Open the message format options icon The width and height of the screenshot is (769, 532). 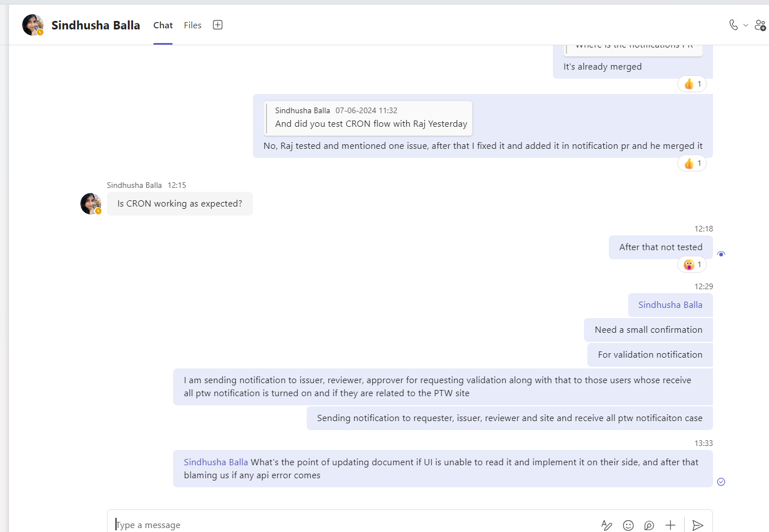click(607, 525)
